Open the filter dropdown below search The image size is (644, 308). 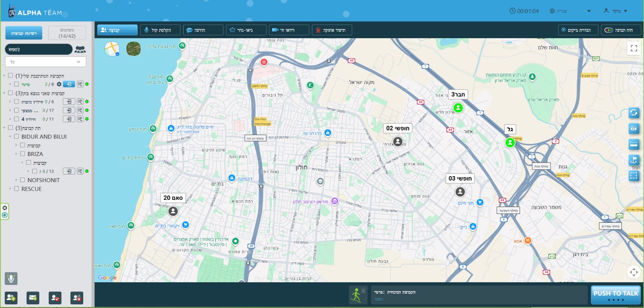point(45,62)
